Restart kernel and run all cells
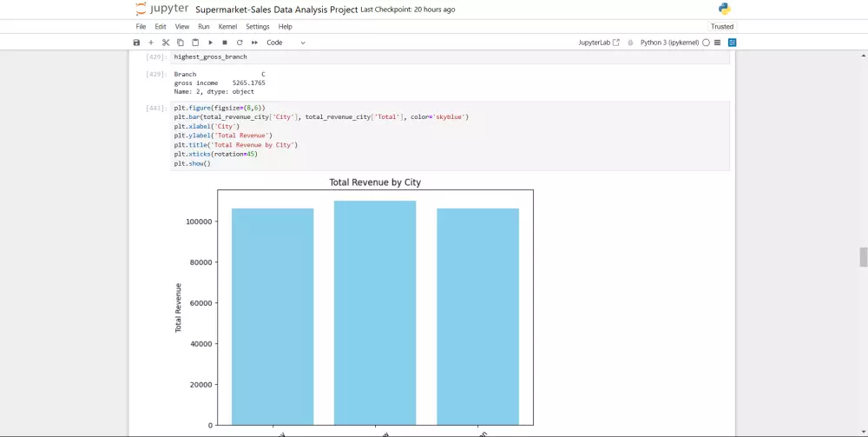 [x=254, y=43]
